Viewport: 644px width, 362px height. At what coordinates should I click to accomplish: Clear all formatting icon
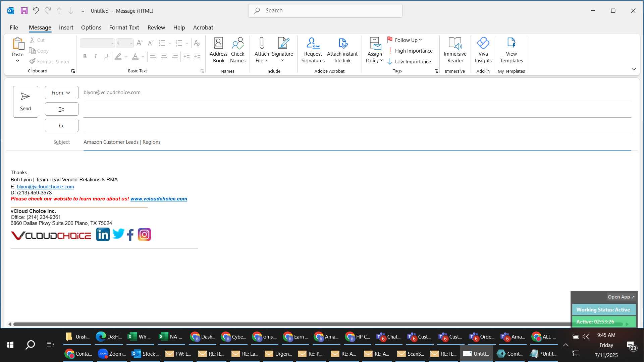pyautogui.click(x=197, y=43)
